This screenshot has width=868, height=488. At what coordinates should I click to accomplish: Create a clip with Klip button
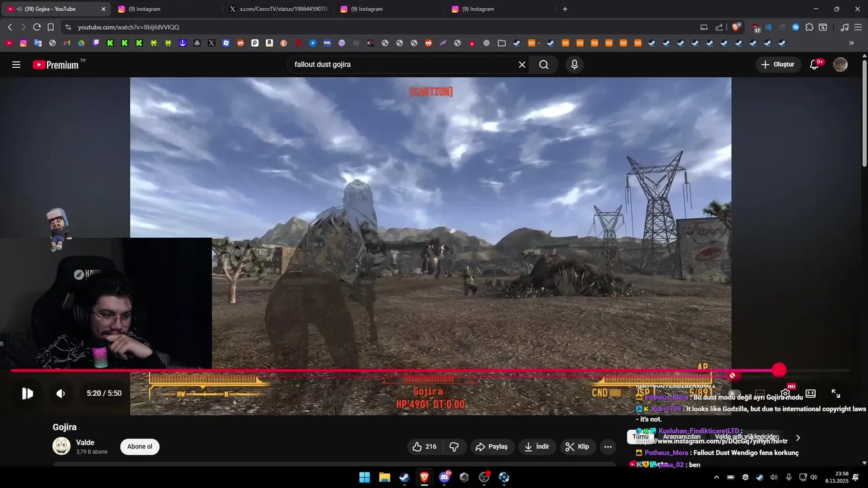click(578, 447)
